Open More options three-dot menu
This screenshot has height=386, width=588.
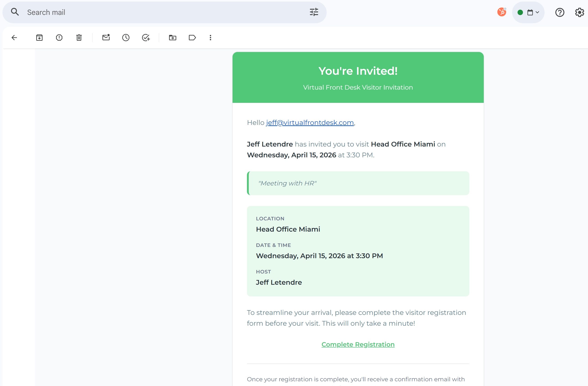[x=210, y=38]
